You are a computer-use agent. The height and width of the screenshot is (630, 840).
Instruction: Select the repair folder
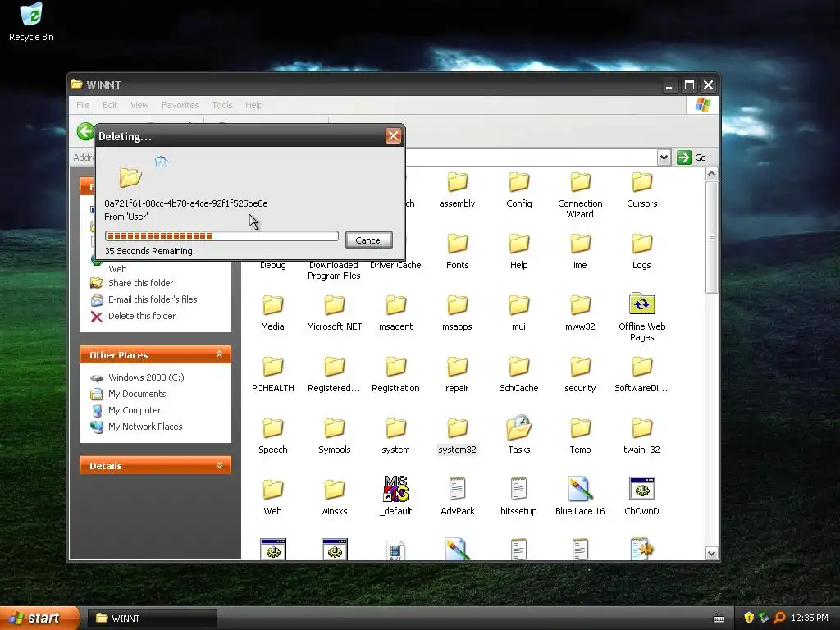457,375
